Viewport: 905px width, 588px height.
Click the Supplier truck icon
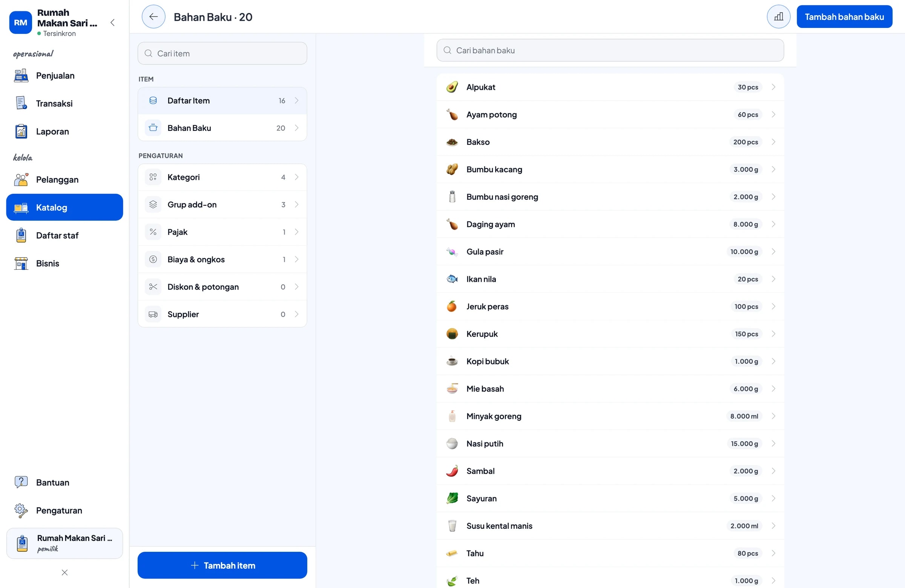[x=153, y=314]
